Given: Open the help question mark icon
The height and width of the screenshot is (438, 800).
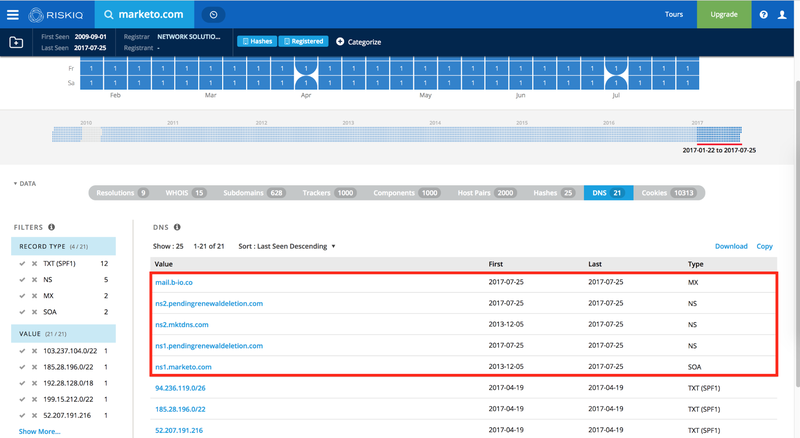Looking at the screenshot, I should [x=763, y=15].
